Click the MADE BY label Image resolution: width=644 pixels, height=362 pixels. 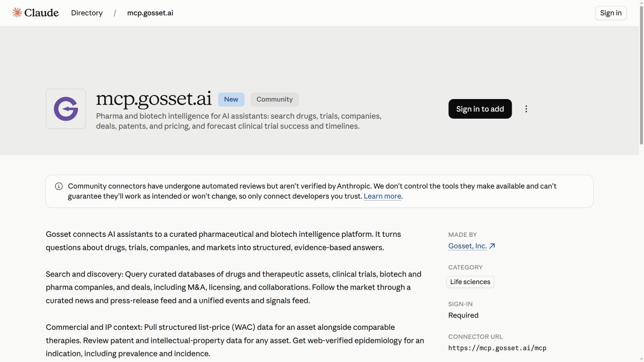pos(462,234)
